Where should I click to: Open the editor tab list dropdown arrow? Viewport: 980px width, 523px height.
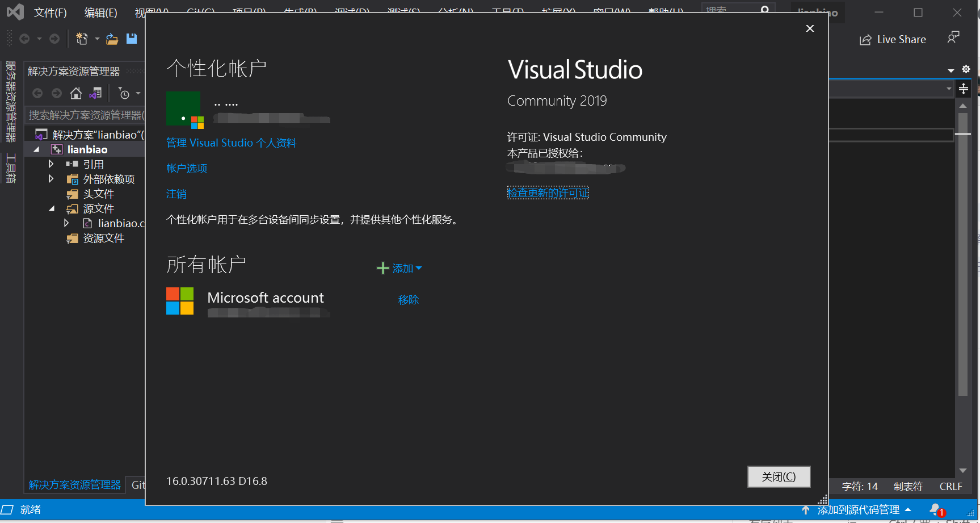click(951, 70)
